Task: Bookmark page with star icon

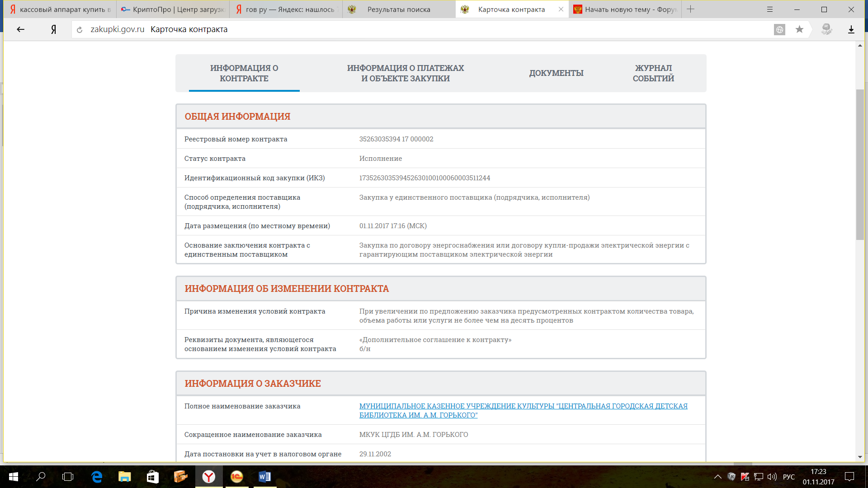Action: point(799,30)
